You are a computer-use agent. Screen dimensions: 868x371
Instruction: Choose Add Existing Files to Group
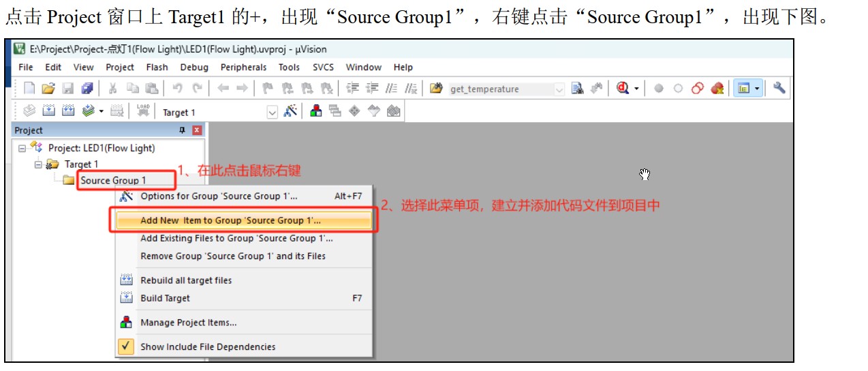click(x=244, y=239)
